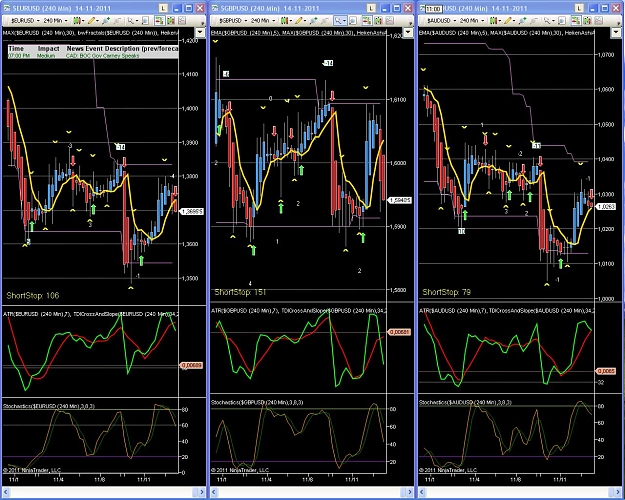
Task: Open the $EURUSD instrument dropdown
Action: click(x=25, y=20)
